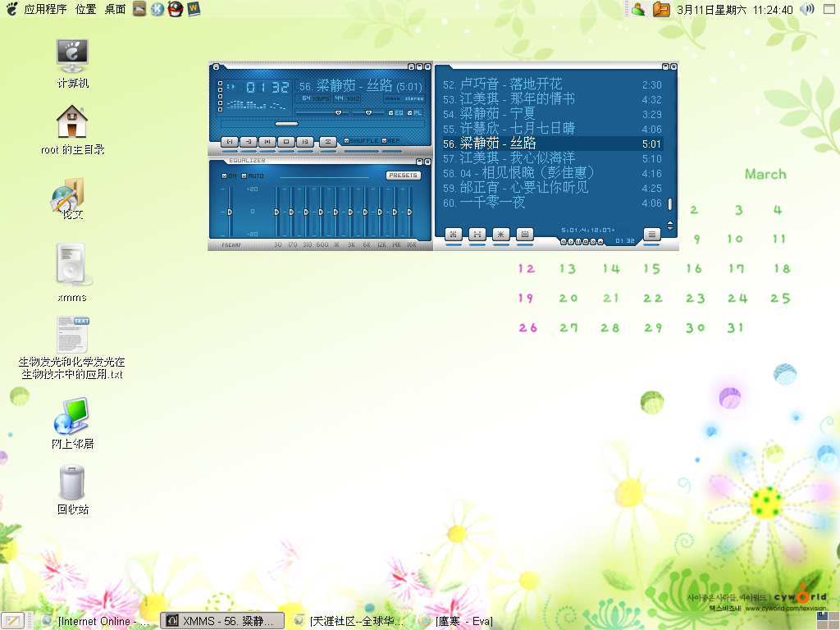
Task: Click the play button in XMMS main window
Action: pyautogui.click(x=248, y=141)
